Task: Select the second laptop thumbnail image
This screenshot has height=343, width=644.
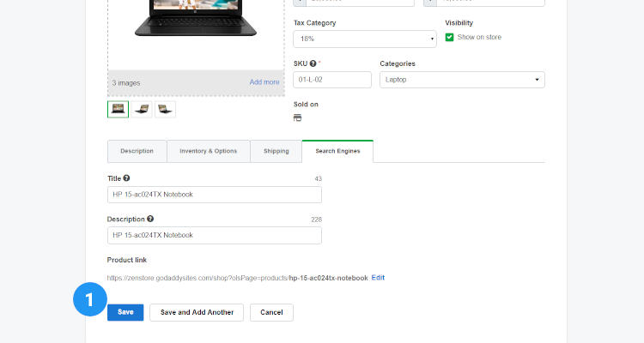Action: click(x=142, y=109)
